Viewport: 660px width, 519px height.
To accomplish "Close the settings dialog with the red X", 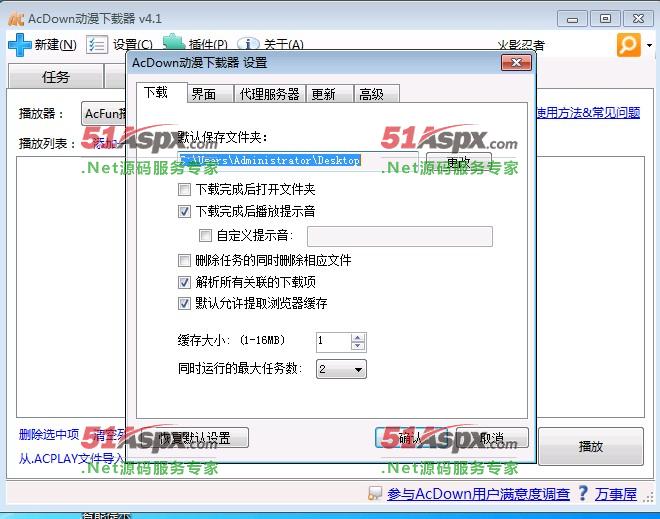I will click(516, 63).
